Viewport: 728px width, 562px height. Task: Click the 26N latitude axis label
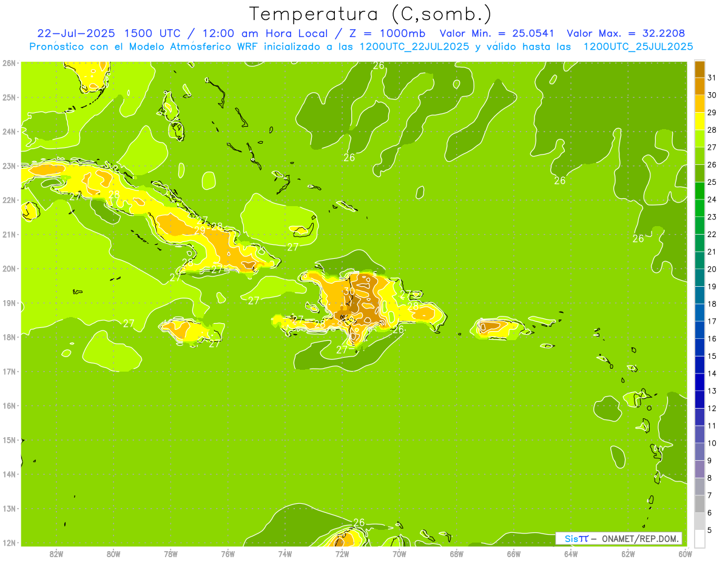[x=9, y=63]
